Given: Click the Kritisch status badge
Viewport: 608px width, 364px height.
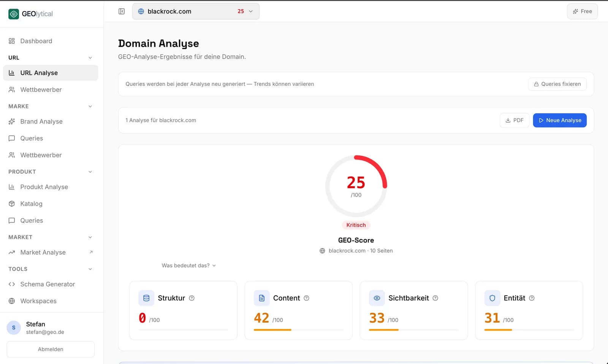Looking at the screenshot, I should (356, 225).
